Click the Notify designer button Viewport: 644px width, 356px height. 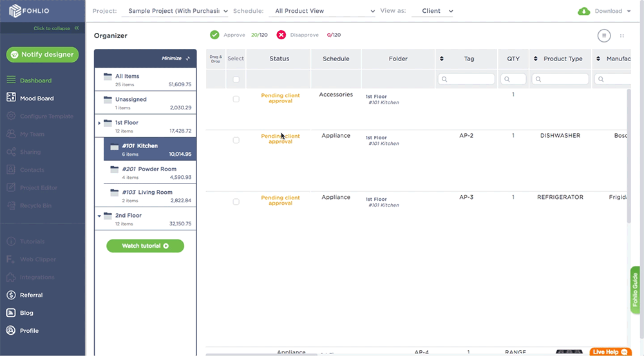pos(43,55)
